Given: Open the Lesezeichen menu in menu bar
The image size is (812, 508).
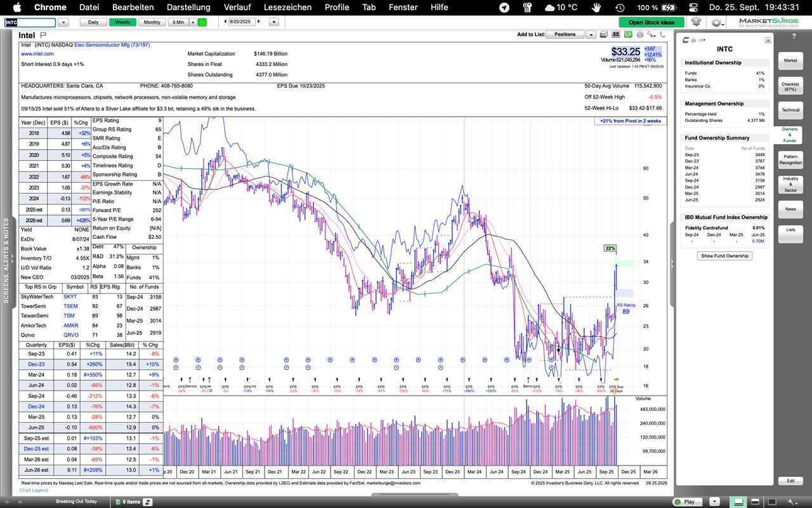Looking at the screenshot, I should pyautogui.click(x=287, y=7).
